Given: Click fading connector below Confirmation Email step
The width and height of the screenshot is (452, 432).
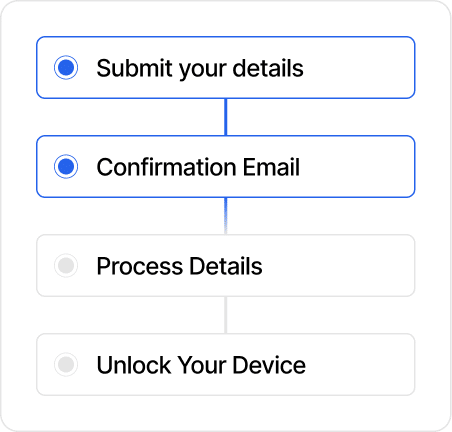Looking at the screenshot, I should 226,216.
